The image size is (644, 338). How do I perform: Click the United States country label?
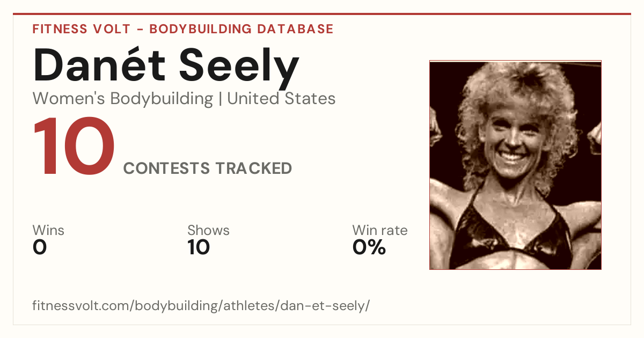281,99
